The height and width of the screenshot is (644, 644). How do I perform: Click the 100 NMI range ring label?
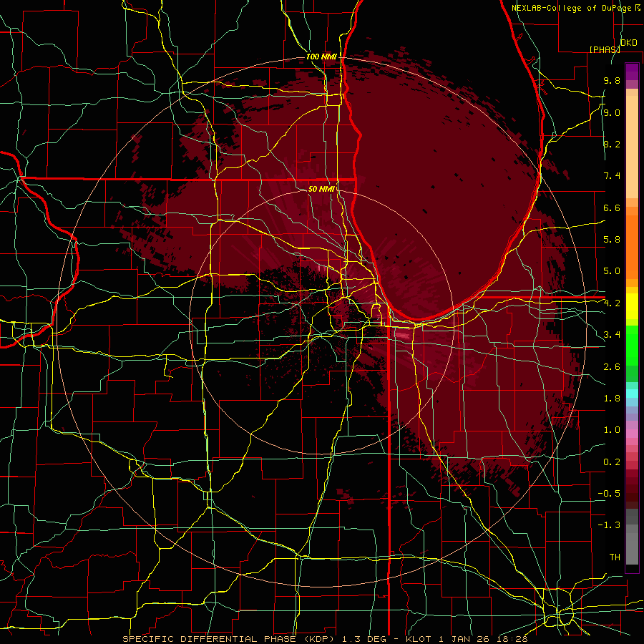tap(321, 57)
